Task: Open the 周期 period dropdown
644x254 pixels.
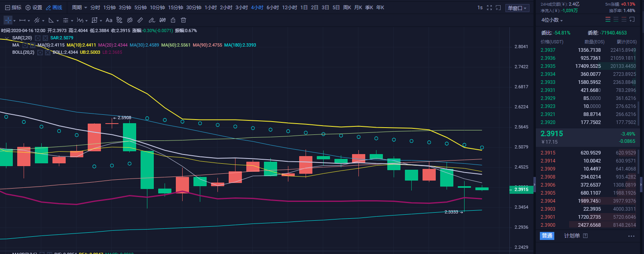Action: (x=79, y=8)
